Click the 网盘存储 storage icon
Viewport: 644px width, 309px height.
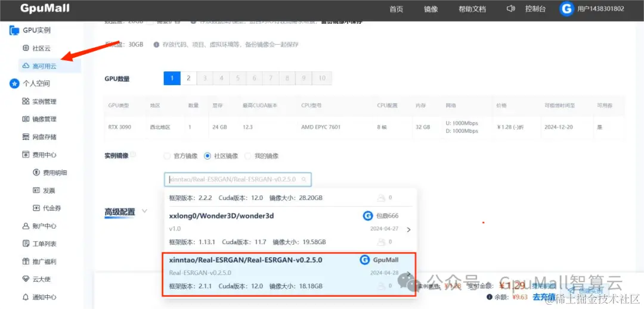26,137
